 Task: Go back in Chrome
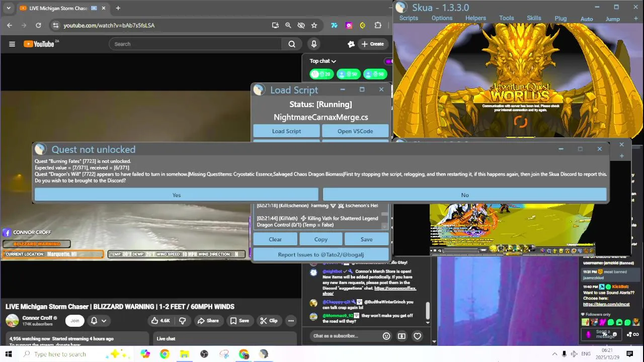10,25
